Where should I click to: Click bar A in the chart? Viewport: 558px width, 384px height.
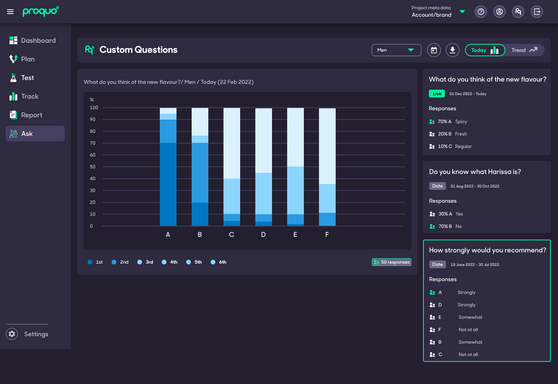[x=168, y=167]
